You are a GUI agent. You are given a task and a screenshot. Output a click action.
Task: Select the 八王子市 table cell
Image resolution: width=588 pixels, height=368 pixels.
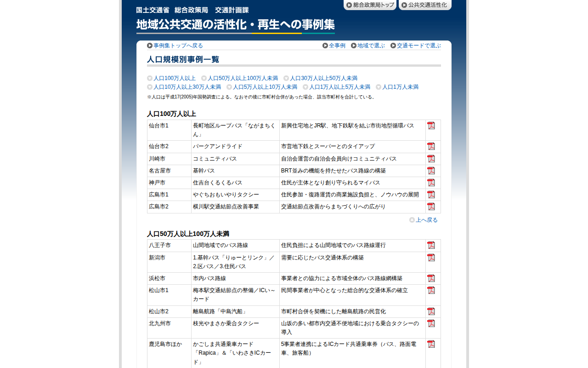click(169, 246)
